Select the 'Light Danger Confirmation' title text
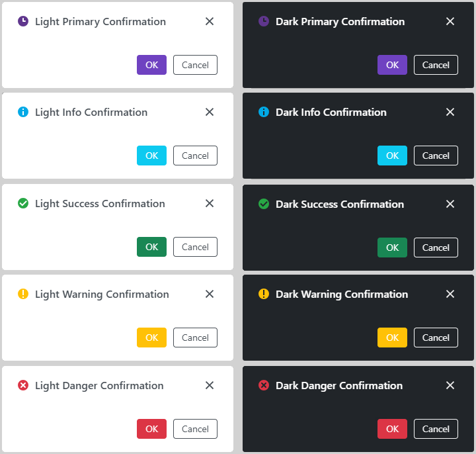 click(x=99, y=386)
